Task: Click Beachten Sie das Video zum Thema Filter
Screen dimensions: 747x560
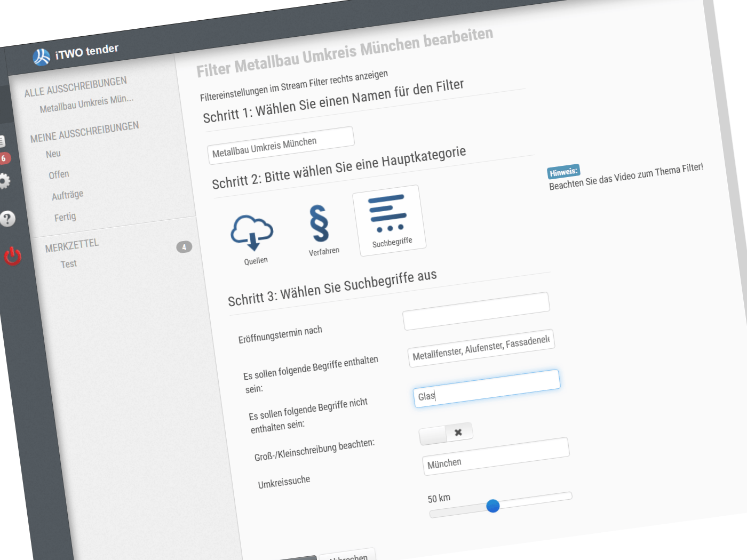Action: [x=626, y=177]
